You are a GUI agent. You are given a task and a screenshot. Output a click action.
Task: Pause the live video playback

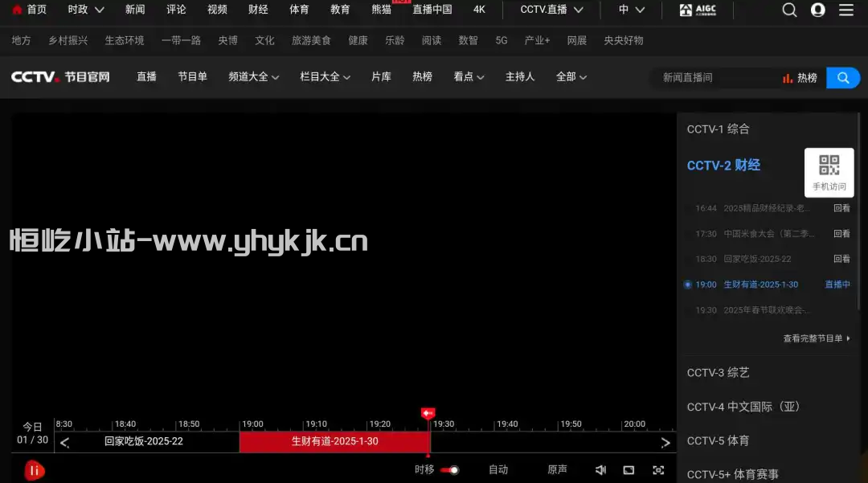35,470
